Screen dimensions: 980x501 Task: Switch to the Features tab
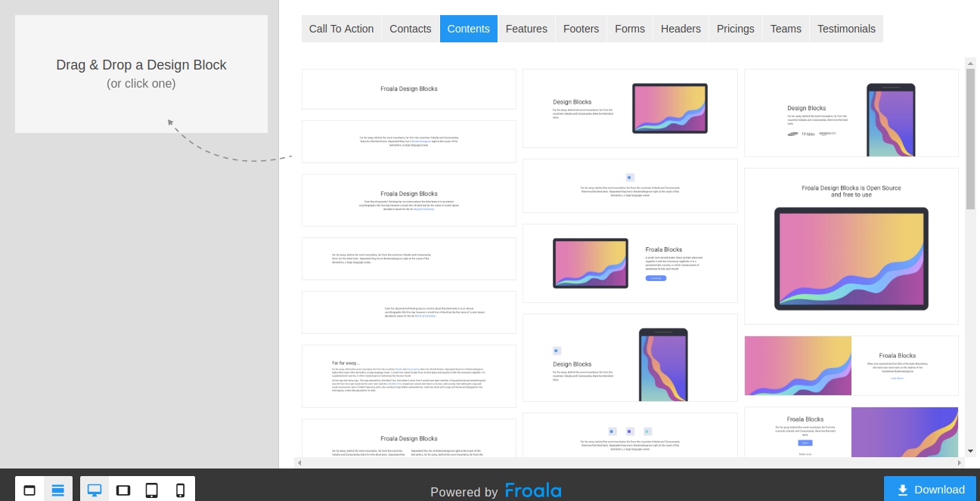tap(526, 28)
